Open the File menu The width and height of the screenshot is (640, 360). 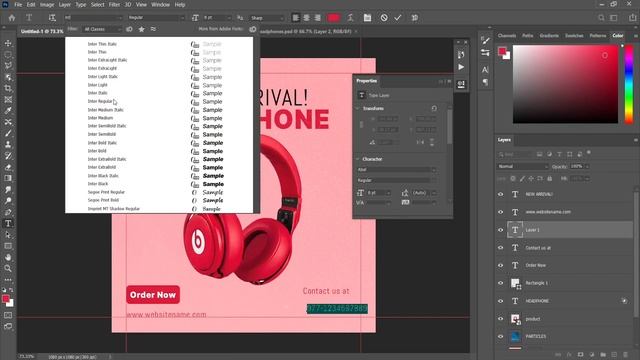[x=18, y=4]
